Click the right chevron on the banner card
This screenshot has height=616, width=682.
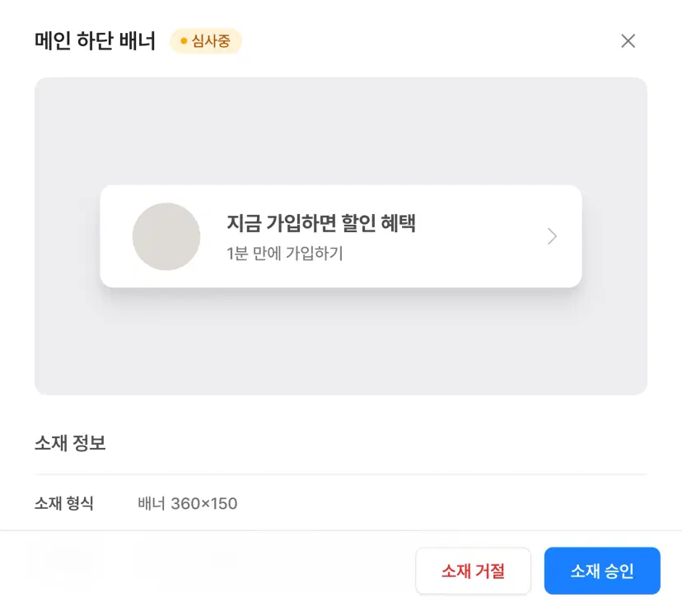tap(552, 236)
